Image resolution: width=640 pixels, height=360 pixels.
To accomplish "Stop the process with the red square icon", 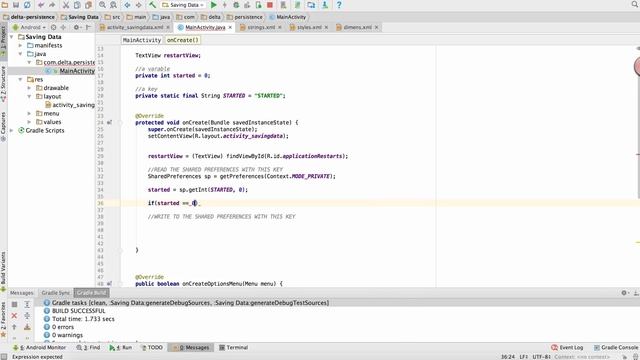I will [270, 5].
